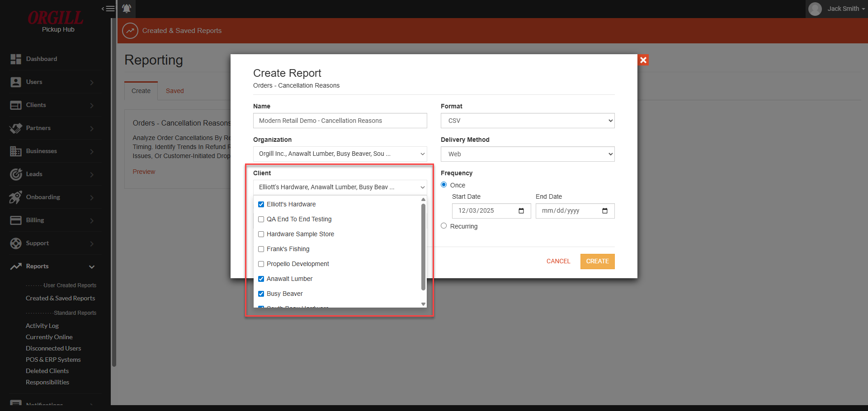
Task: Click the Dashboard grid icon
Action: pyautogui.click(x=16, y=59)
